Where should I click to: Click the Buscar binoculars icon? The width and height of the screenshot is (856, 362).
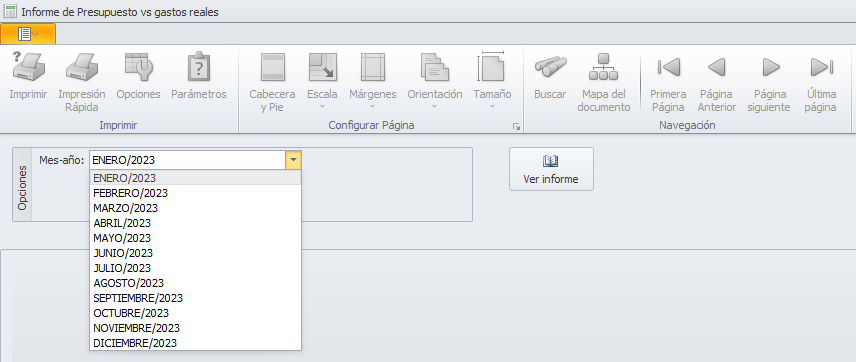point(550,67)
